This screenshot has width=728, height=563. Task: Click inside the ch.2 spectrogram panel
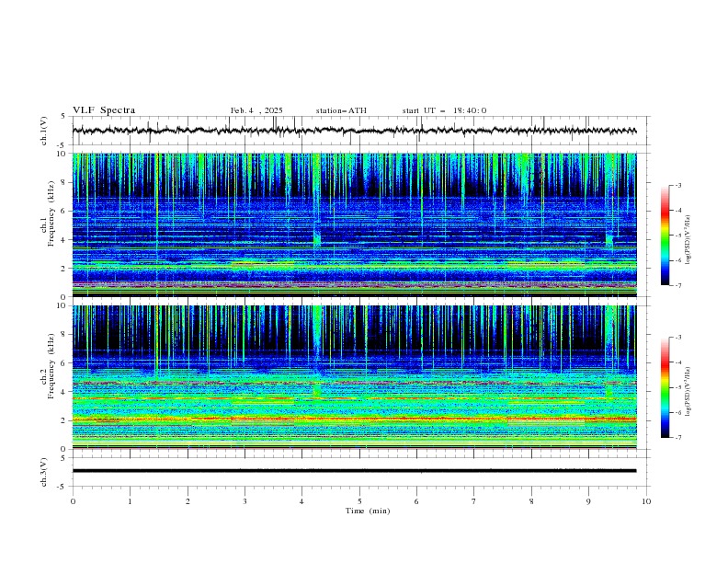pyautogui.click(x=355, y=377)
